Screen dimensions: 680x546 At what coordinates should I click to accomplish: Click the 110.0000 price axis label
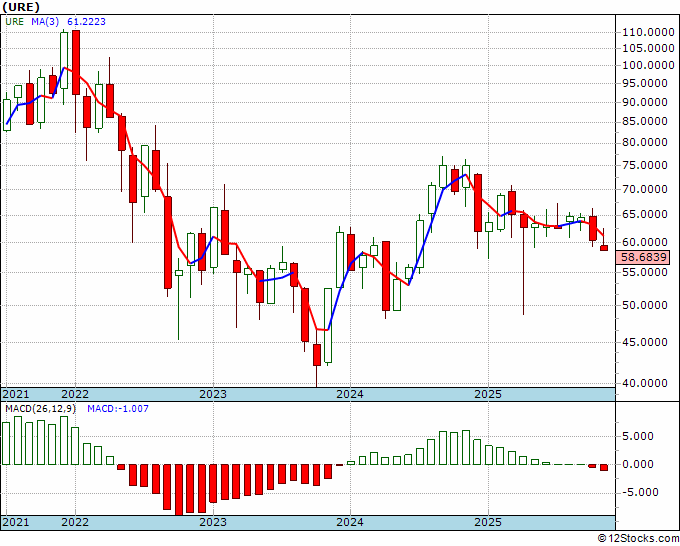(648, 33)
